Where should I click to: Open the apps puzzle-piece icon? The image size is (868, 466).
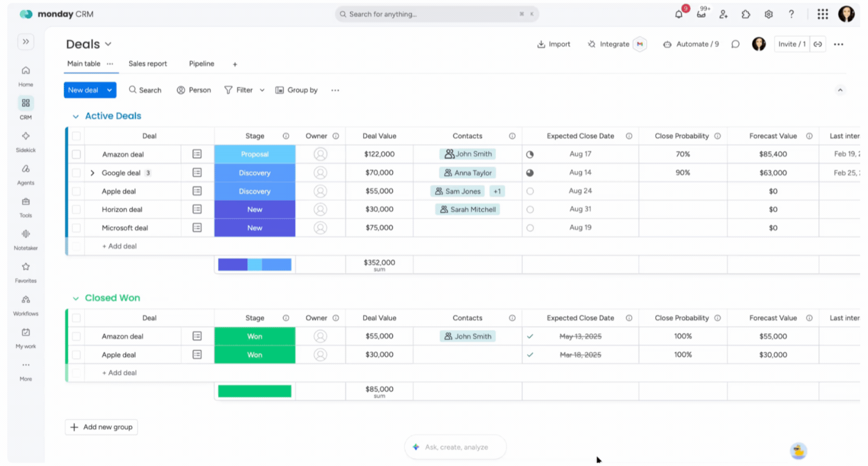[746, 14]
